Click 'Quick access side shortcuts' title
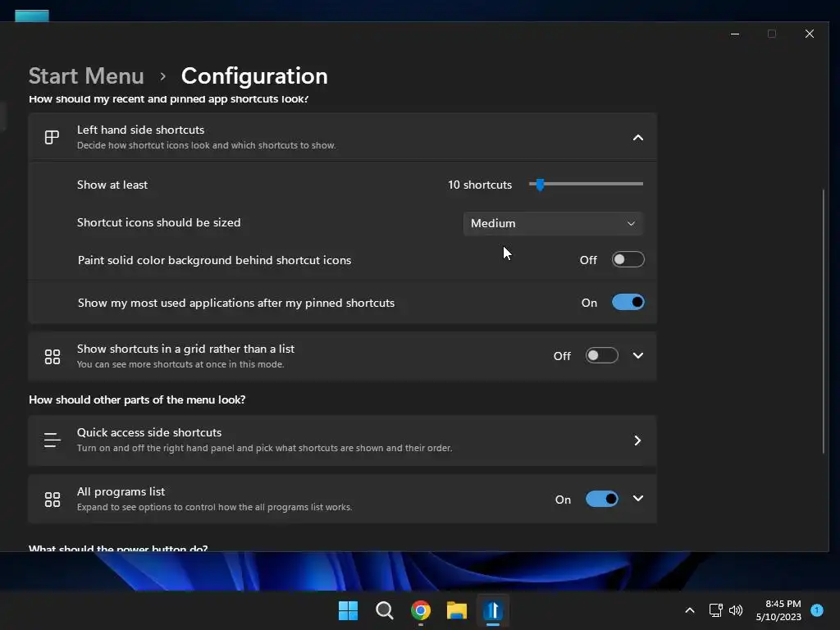 tap(149, 432)
